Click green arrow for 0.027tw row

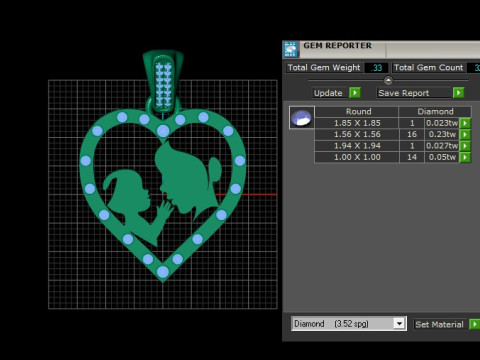tap(465, 146)
